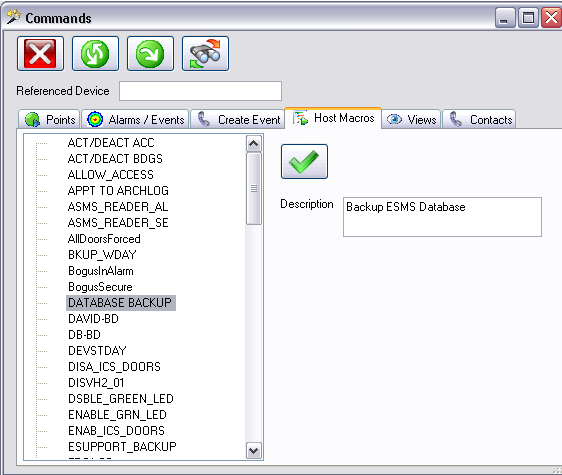
Task: Select the DISA_ICS_DOORS macro
Action: tap(114, 366)
